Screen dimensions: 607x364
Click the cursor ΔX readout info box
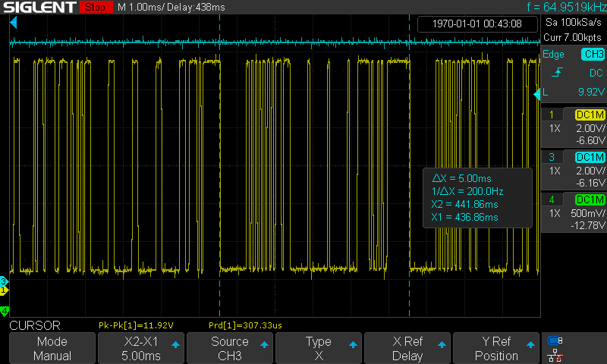tap(475, 197)
